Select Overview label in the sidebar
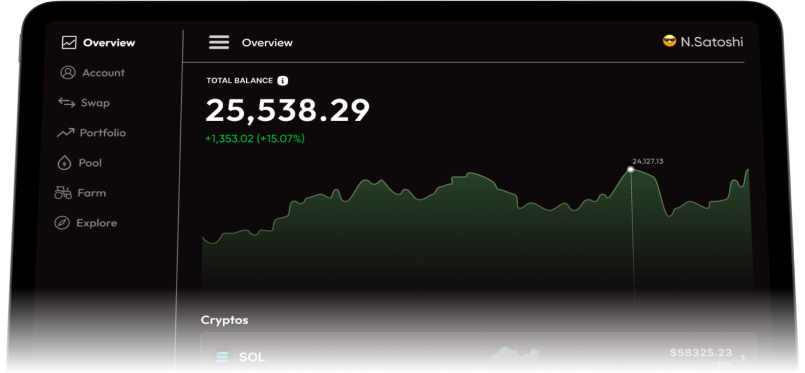Viewport: 805px width, 373px height. click(109, 43)
